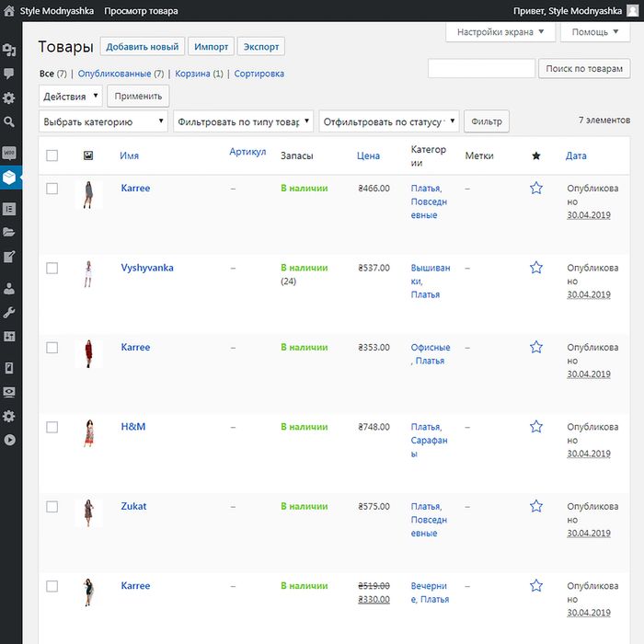Click the home icon beside Style Modnyashka
Viewport: 644px width, 644px height.
coord(8,11)
